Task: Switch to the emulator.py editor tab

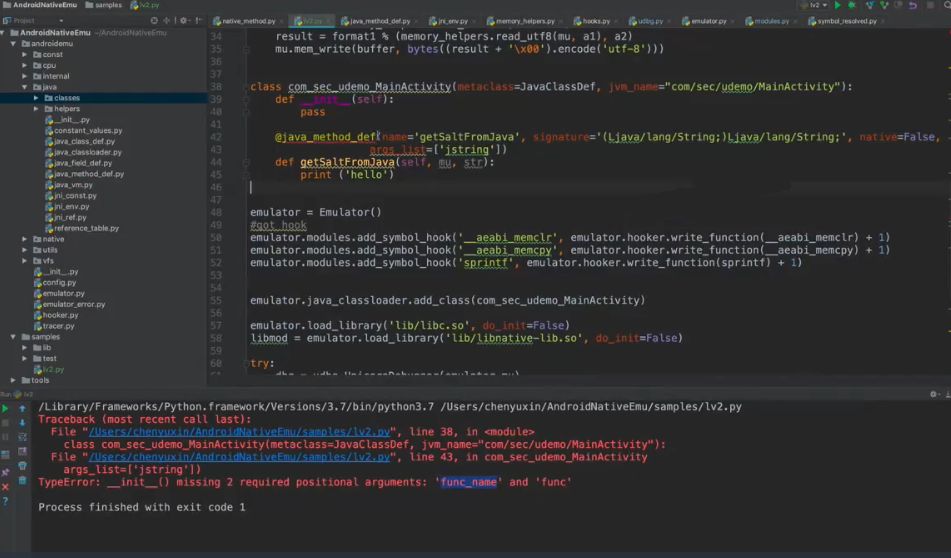Action: click(706, 20)
